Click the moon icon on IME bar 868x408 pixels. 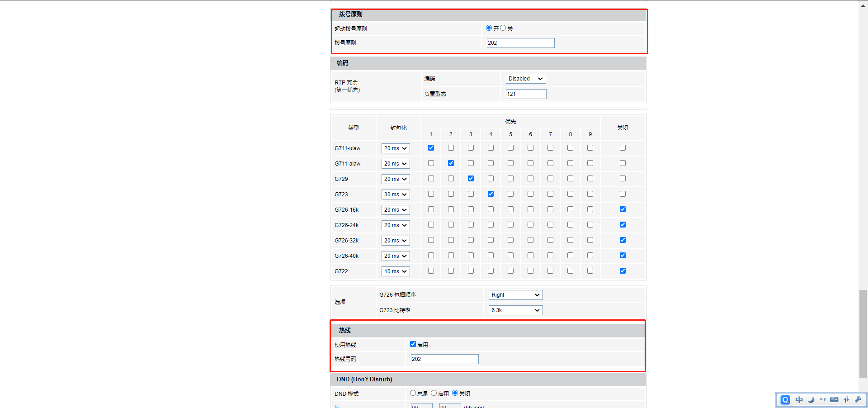point(811,400)
